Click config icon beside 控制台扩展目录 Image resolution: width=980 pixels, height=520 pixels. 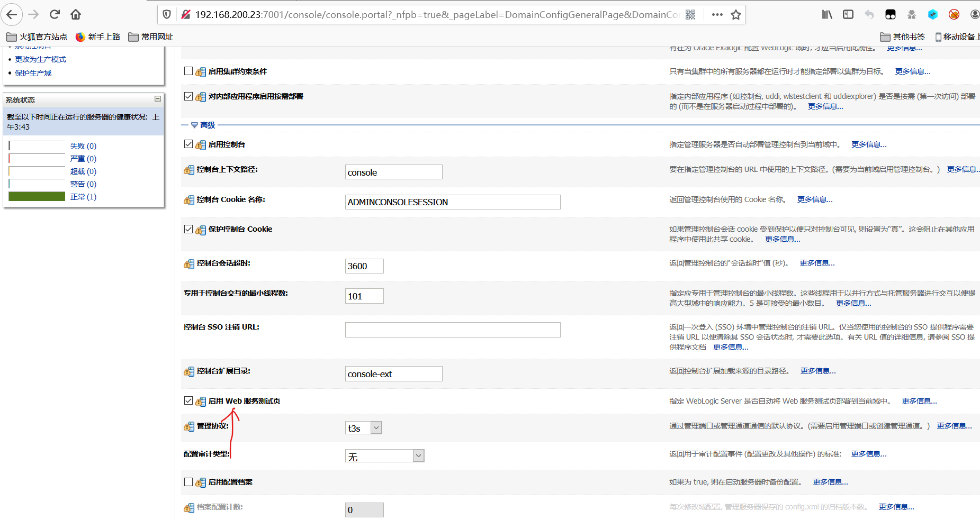tap(189, 371)
